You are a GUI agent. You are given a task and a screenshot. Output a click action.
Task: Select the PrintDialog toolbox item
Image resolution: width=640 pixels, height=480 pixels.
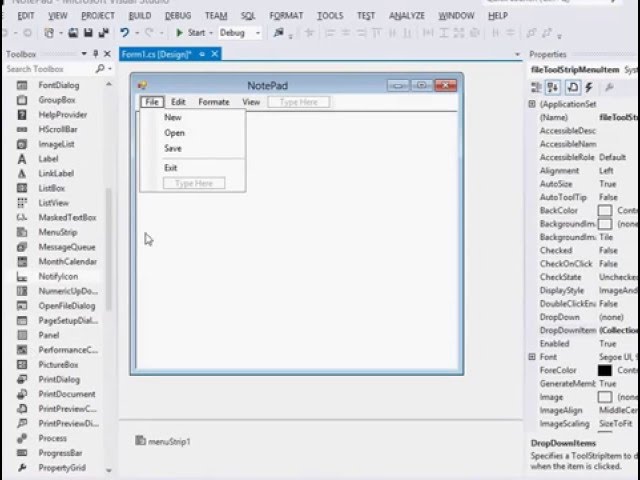click(53, 379)
